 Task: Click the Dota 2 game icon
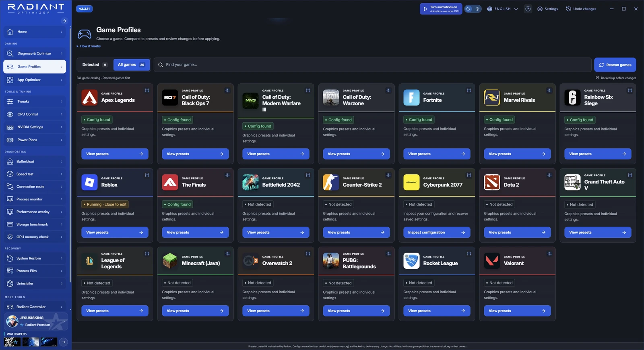(x=492, y=182)
